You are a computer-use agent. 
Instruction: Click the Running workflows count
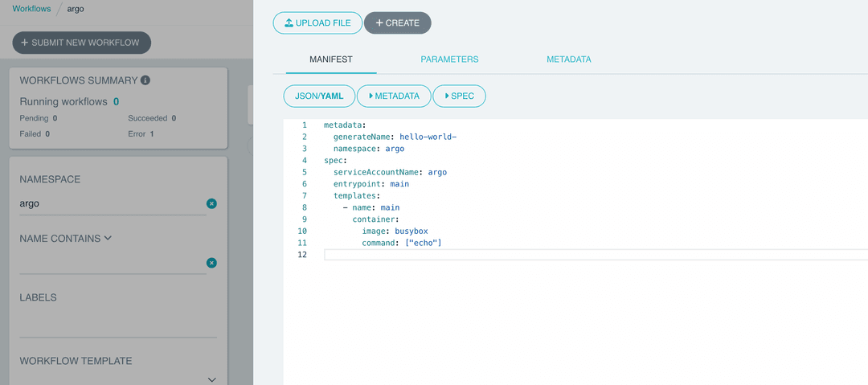[116, 102]
